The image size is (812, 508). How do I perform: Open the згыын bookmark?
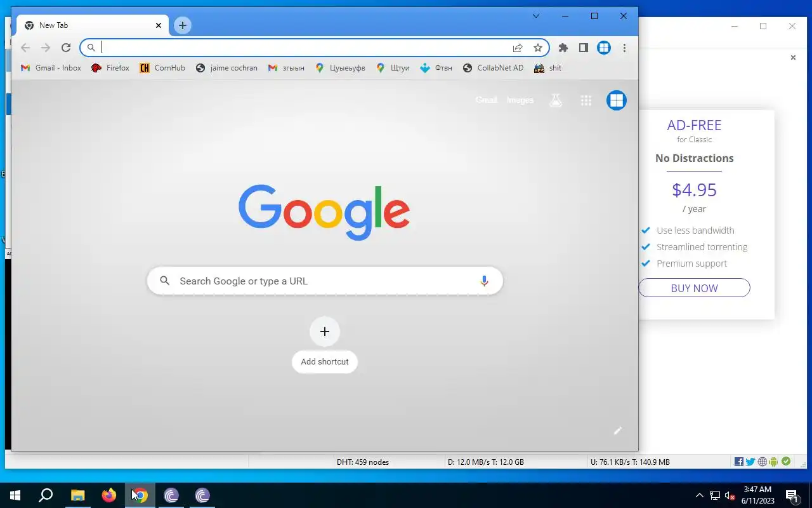(x=286, y=68)
